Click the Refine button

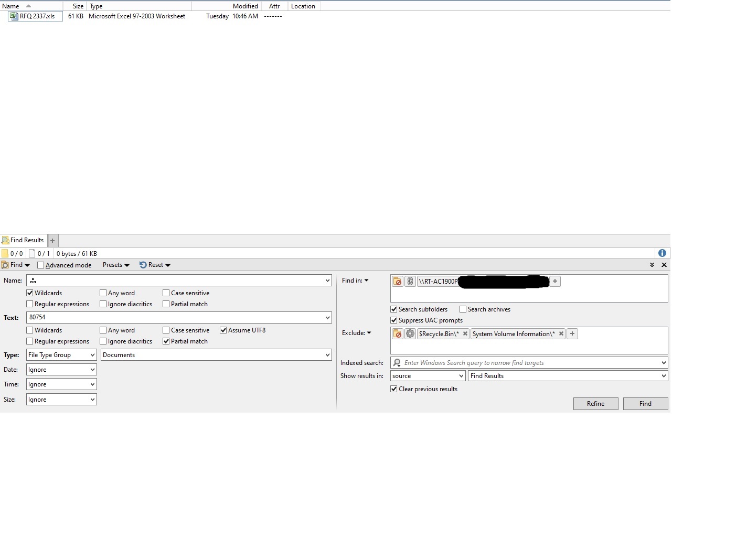click(595, 404)
